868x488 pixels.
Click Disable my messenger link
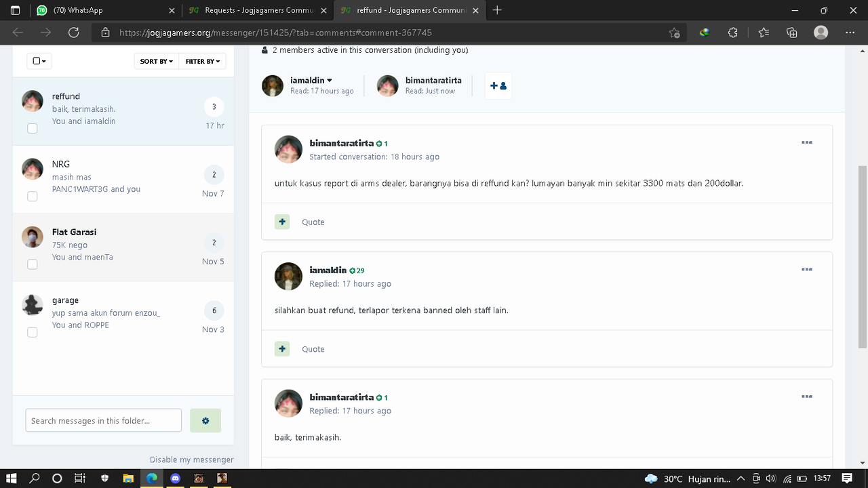[x=192, y=460]
